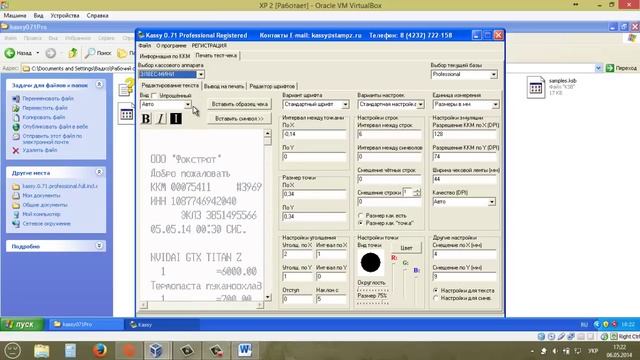The height and width of the screenshot is (360, 640).
Task: Open Devices menu in VirtualBox
Action: pyautogui.click(x=65, y=16)
